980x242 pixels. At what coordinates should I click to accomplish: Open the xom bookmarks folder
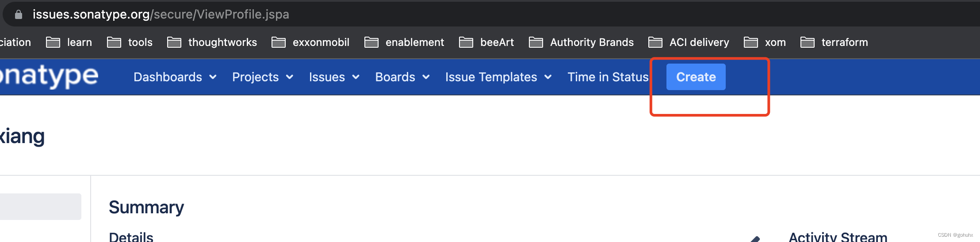(x=765, y=42)
